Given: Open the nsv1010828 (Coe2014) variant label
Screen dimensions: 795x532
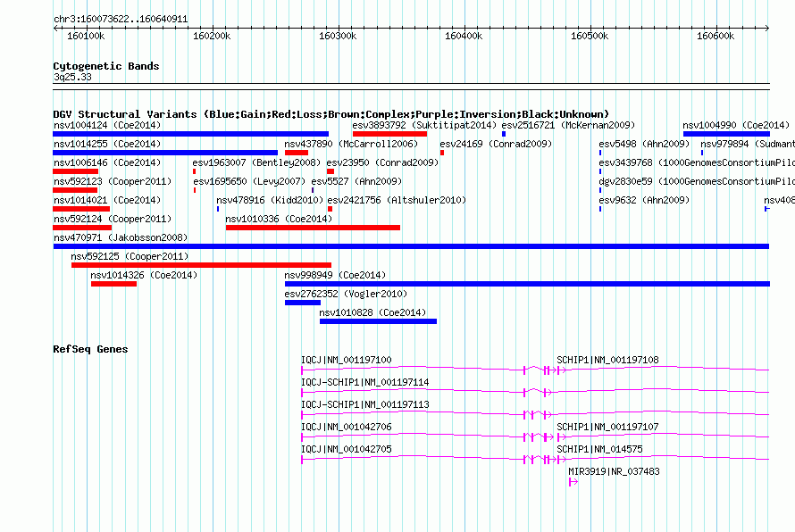Looking at the screenshot, I should tap(372, 312).
